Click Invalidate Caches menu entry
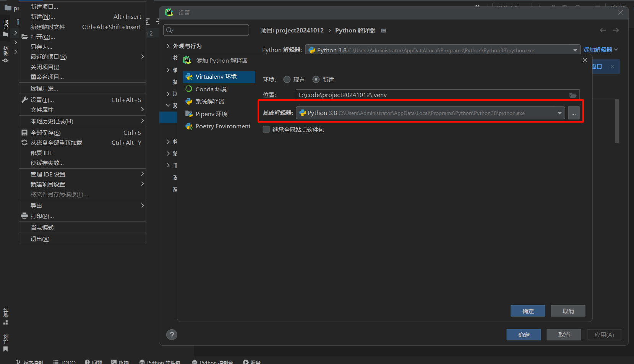Screen dimensions: 634x364 point(83,163)
